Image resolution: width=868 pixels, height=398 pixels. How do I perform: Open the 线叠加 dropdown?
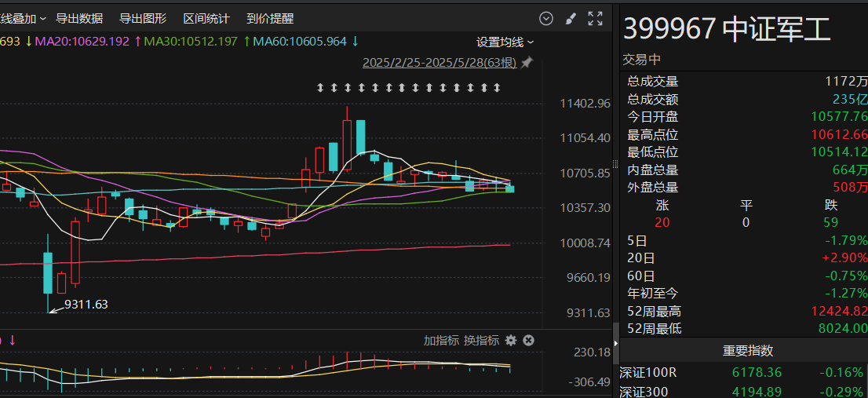[24, 19]
